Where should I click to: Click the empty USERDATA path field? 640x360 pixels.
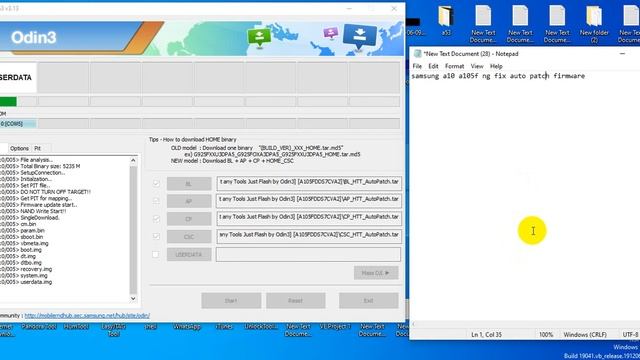click(308, 254)
